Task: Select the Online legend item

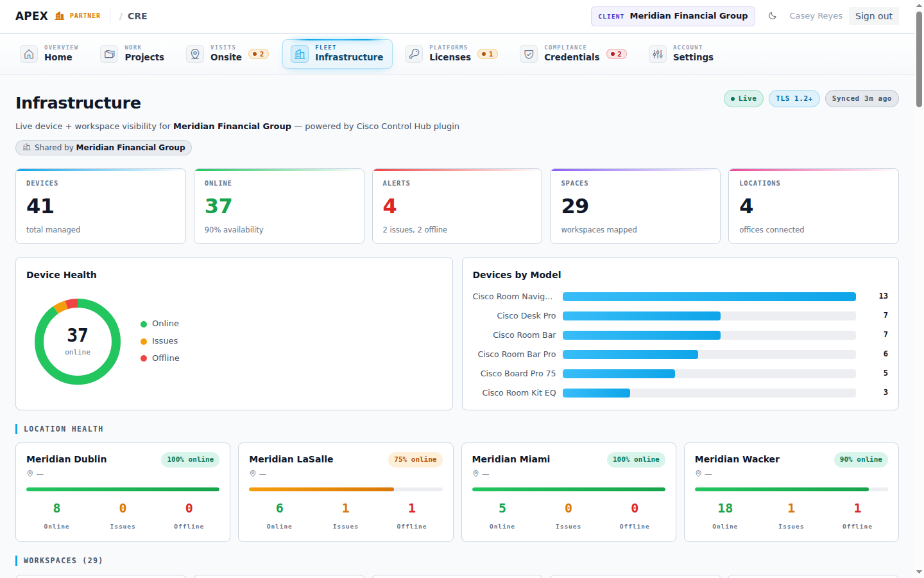Action: coord(160,324)
